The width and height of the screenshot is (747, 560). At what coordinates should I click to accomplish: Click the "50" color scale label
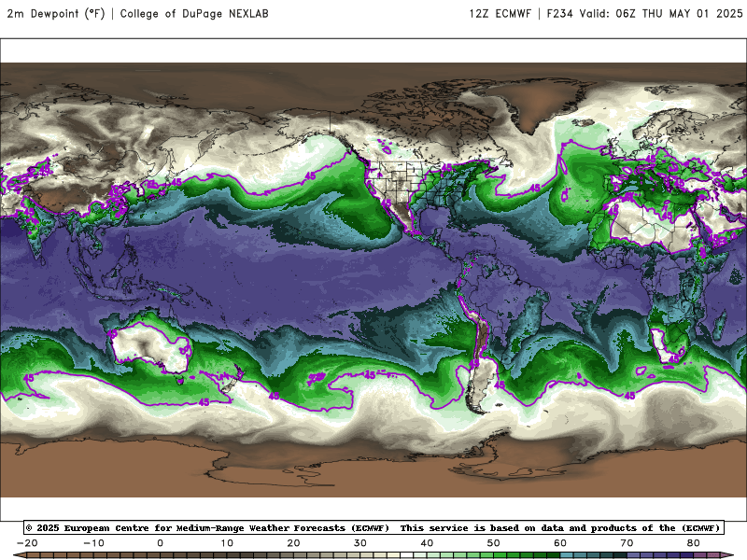494,543
